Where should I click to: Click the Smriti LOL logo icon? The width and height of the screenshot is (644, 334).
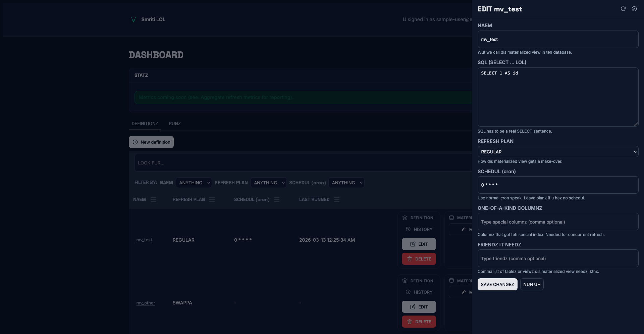133,19
